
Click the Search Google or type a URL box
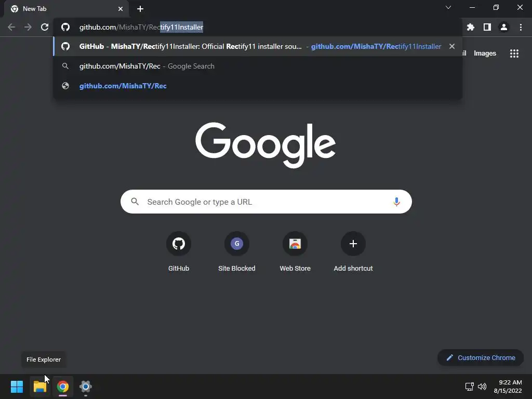click(266, 202)
